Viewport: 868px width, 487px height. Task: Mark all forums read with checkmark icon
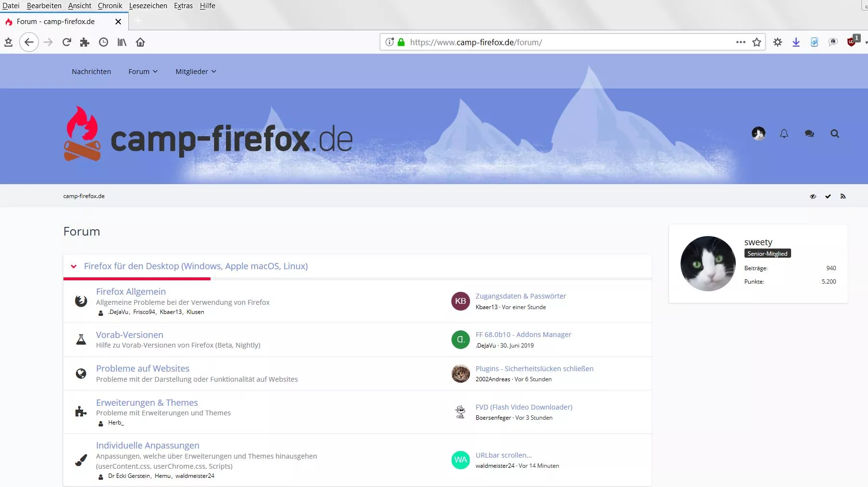828,196
